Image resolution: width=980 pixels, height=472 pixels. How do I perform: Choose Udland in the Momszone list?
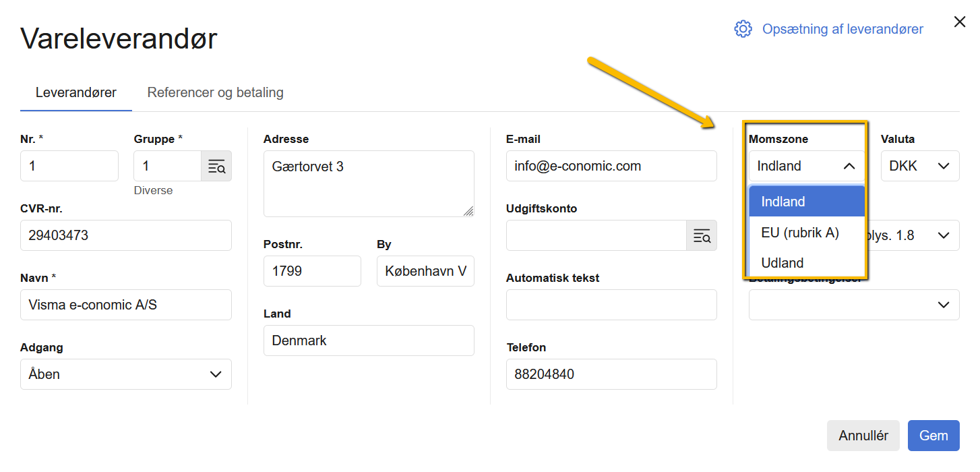(x=783, y=262)
